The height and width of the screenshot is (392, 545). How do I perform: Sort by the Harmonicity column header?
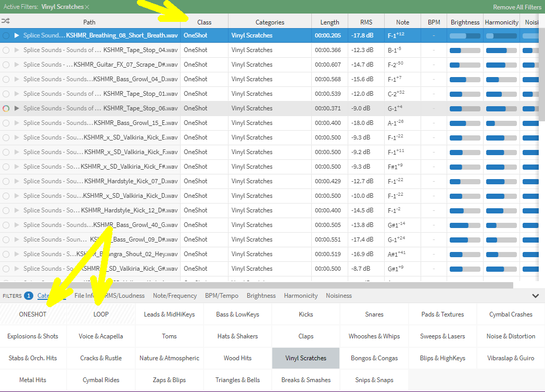502,22
